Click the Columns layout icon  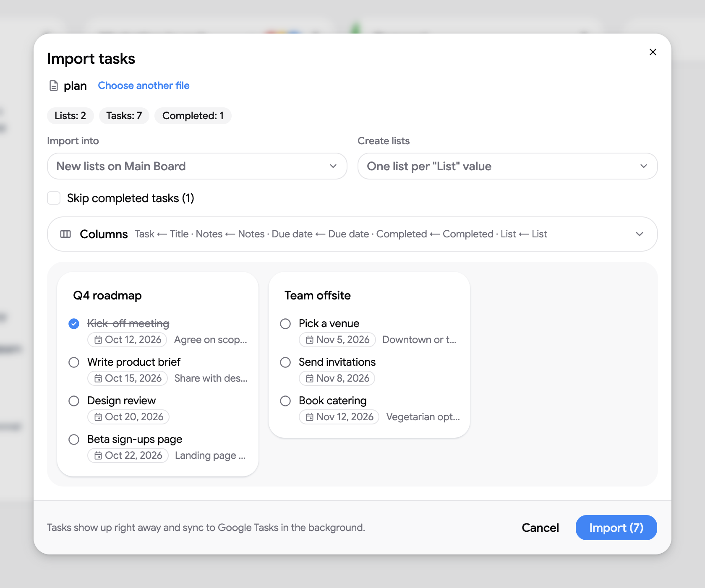(65, 234)
